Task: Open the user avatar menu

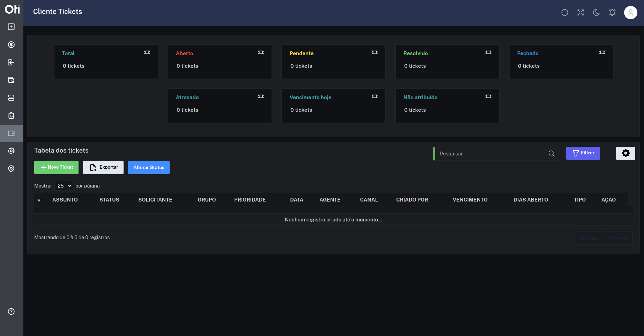Action: pyautogui.click(x=631, y=13)
